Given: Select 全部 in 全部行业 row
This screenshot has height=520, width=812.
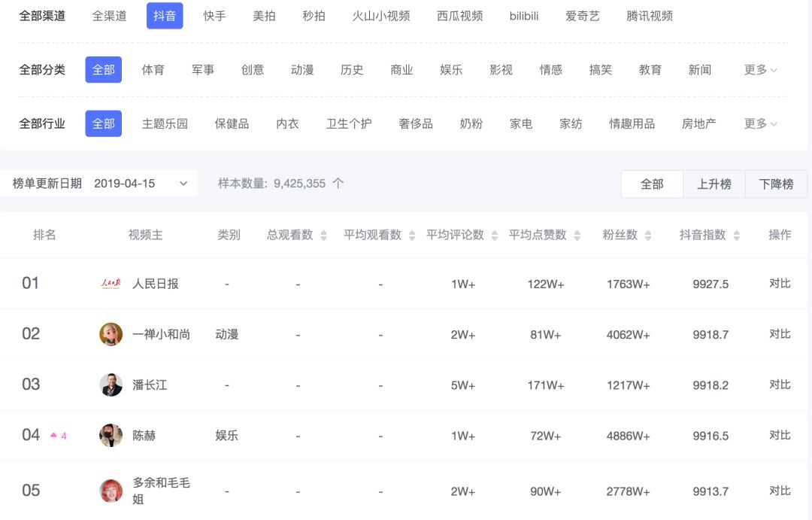Looking at the screenshot, I should pyautogui.click(x=104, y=123).
